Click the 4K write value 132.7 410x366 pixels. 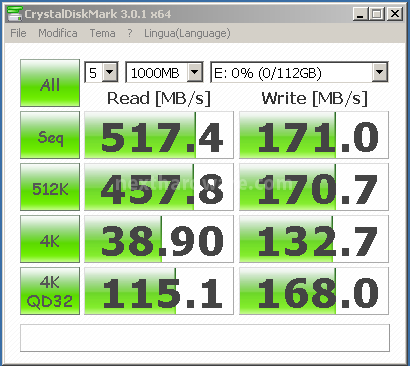[314, 239]
